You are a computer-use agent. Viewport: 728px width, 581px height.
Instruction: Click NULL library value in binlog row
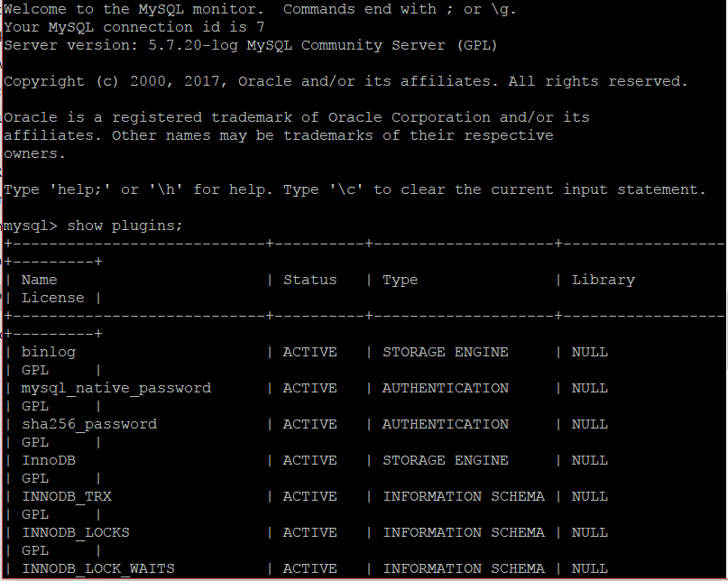point(590,352)
